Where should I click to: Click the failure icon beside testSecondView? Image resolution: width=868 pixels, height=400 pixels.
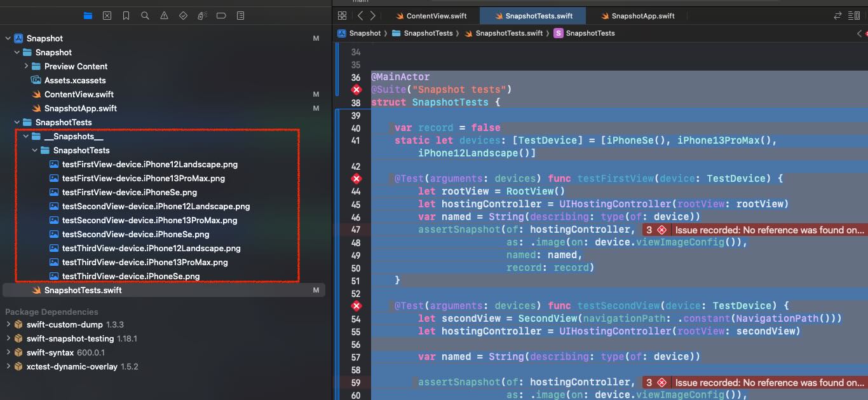[356, 306]
